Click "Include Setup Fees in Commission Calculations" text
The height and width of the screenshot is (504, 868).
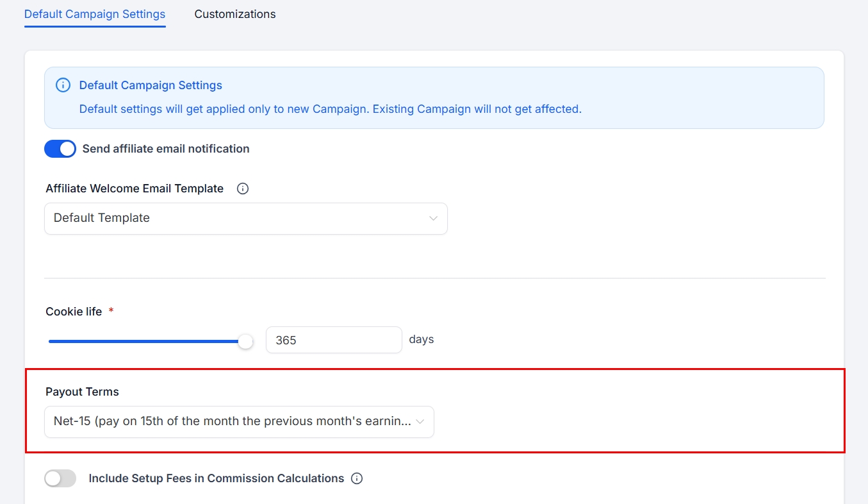click(x=216, y=478)
